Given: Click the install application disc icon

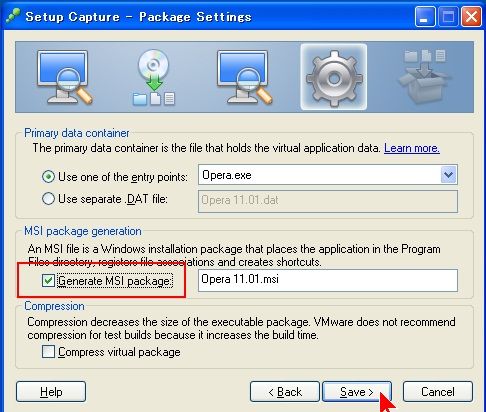Looking at the screenshot, I should (154, 77).
